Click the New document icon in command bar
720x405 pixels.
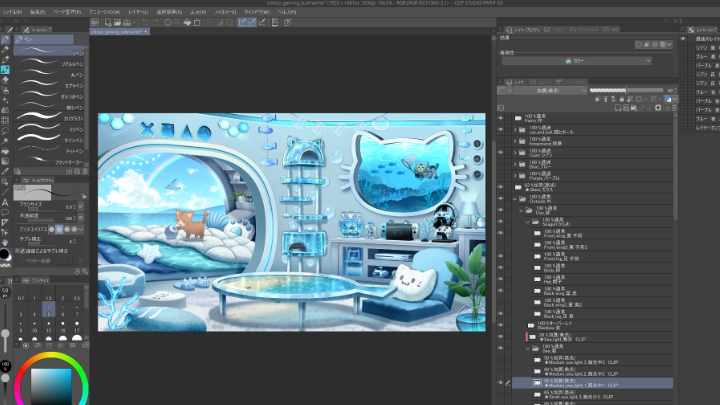(x=107, y=22)
